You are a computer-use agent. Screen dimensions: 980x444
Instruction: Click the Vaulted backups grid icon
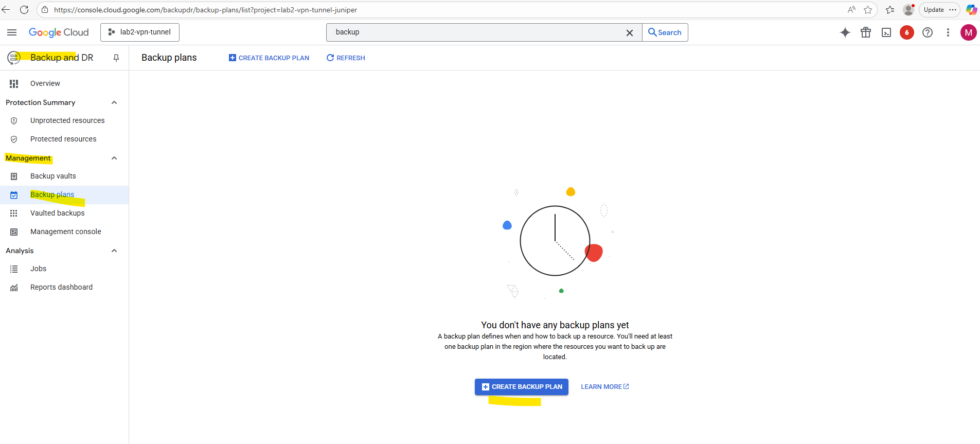click(14, 213)
